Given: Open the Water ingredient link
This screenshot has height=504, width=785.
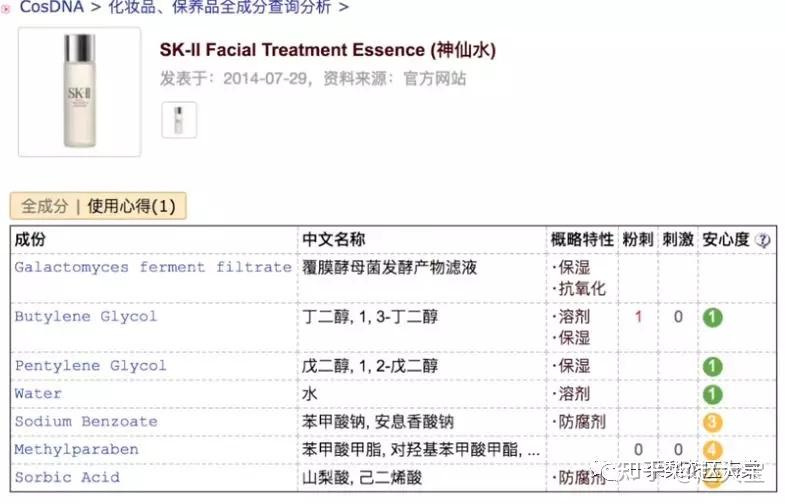Looking at the screenshot, I should [38, 394].
